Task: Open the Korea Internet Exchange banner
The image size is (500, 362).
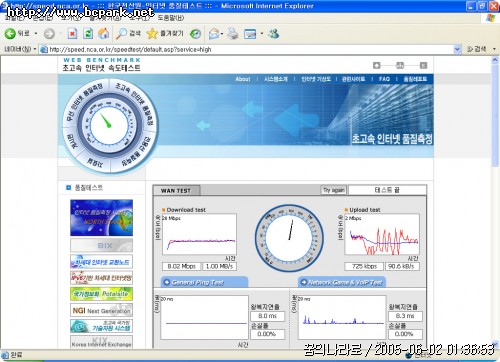Action: 101,342
